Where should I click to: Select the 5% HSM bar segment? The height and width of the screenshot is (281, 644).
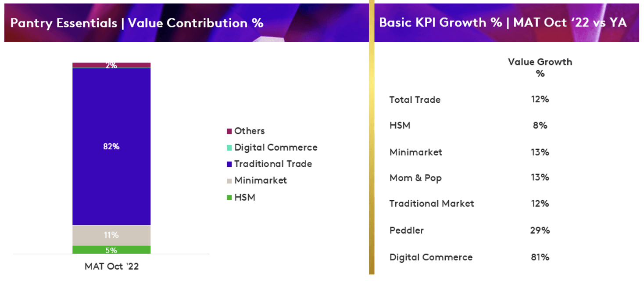tap(111, 250)
